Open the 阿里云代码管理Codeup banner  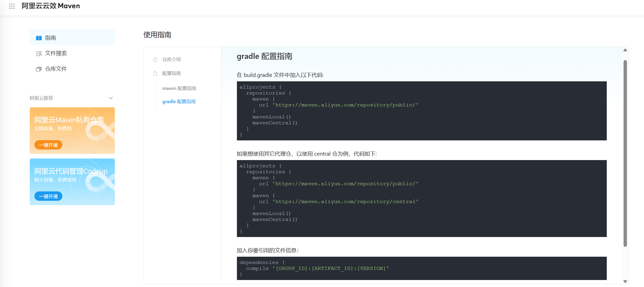[x=72, y=182]
